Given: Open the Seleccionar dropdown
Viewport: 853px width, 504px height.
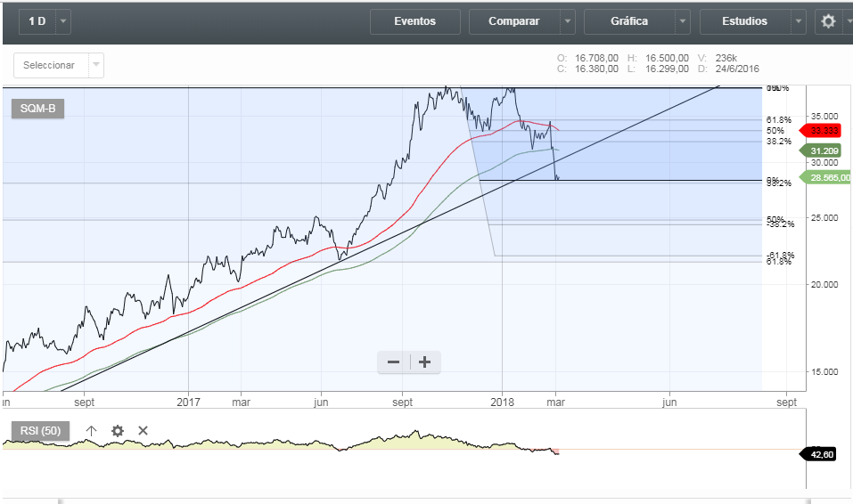Looking at the screenshot, I should click(59, 65).
